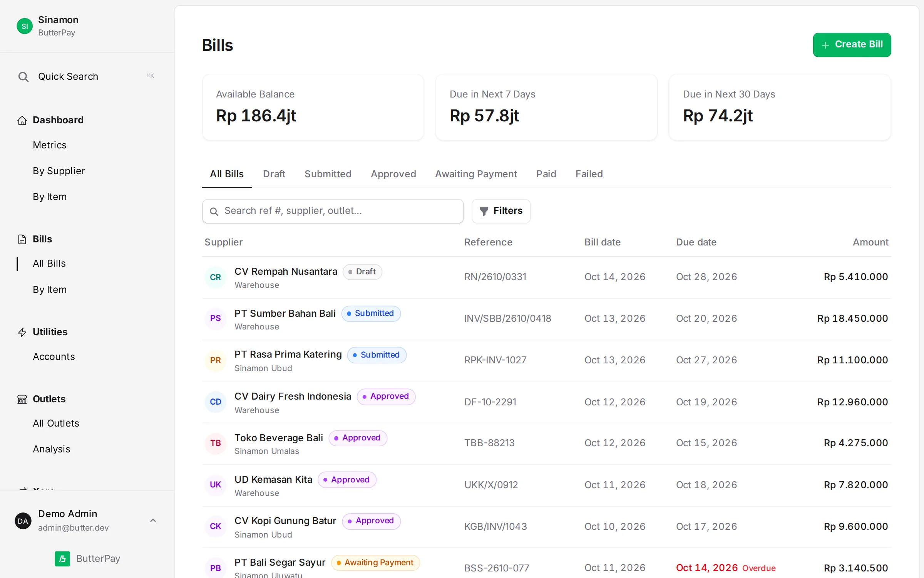The image size is (924, 578).
Task: Click the funnel icon in Filters
Action: tap(484, 211)
